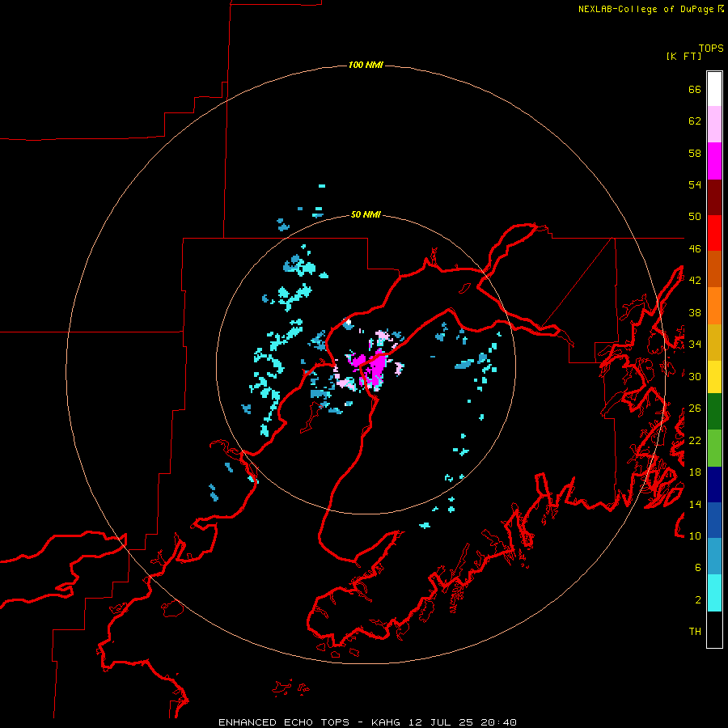This screenshot has height=728, width=728.
Task: Click the 34 legend value label
Action: click(x=695, y=345)
